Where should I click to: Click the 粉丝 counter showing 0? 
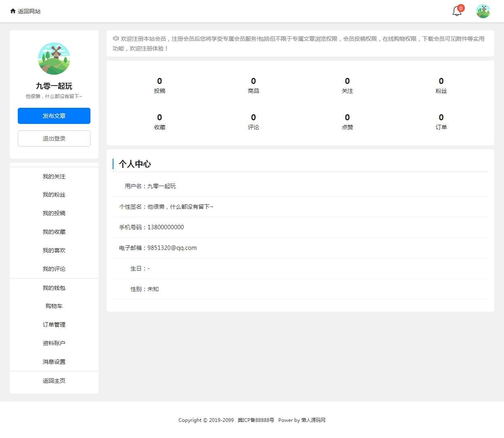click(441, 85)
